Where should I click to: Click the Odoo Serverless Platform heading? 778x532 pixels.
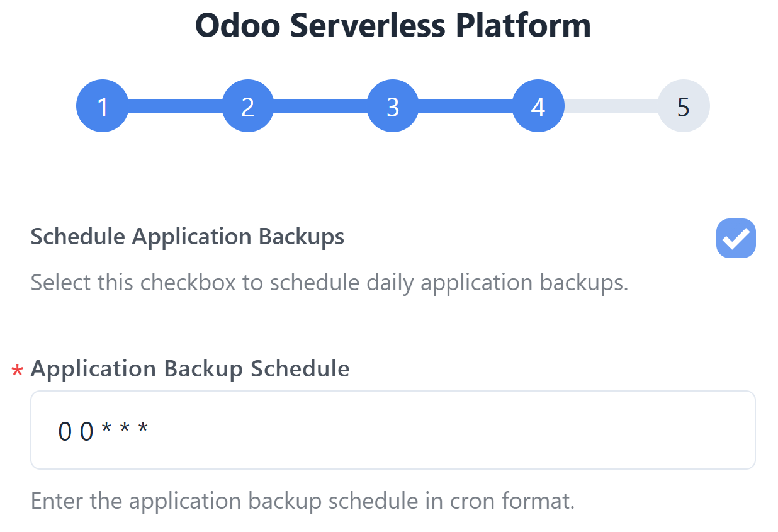coord(393,26)
